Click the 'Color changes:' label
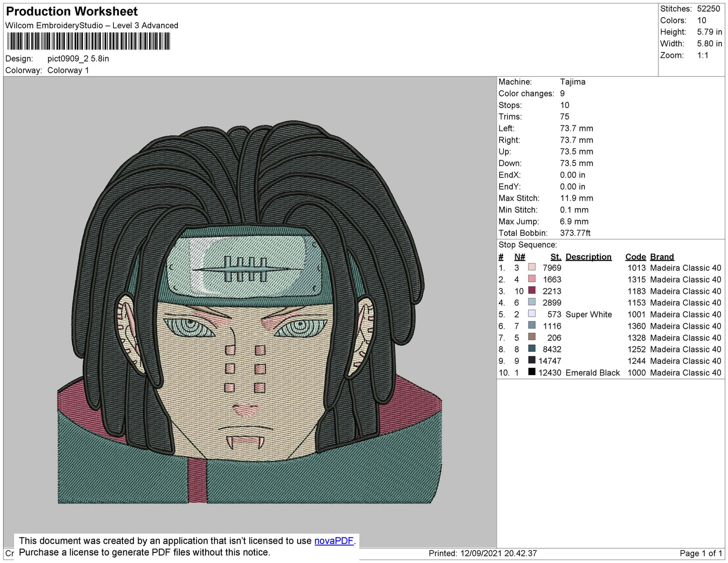 526,93
